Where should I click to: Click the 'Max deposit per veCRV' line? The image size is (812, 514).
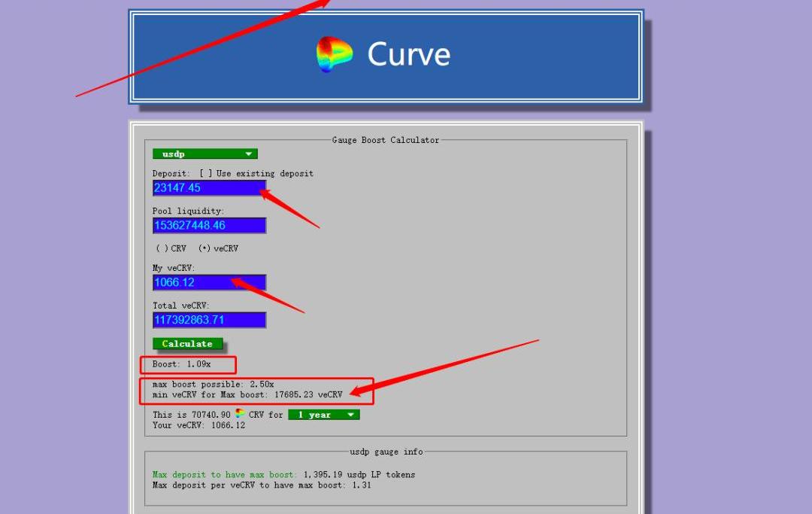coord(262,485)
